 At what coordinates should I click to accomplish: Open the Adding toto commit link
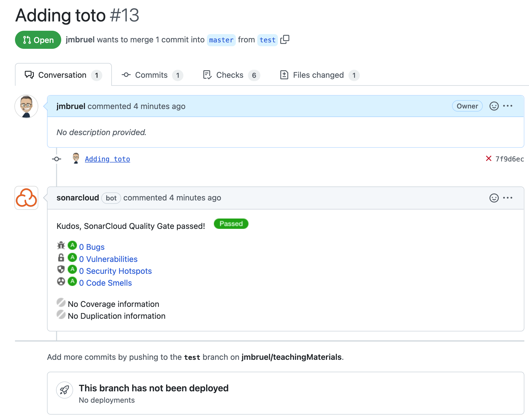click(x=107, y=159)
